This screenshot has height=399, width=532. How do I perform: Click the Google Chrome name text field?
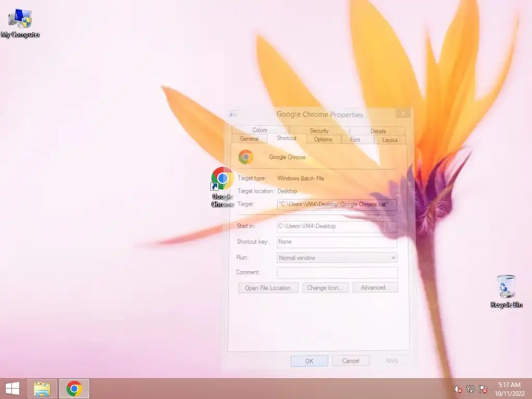click(287, 157)
